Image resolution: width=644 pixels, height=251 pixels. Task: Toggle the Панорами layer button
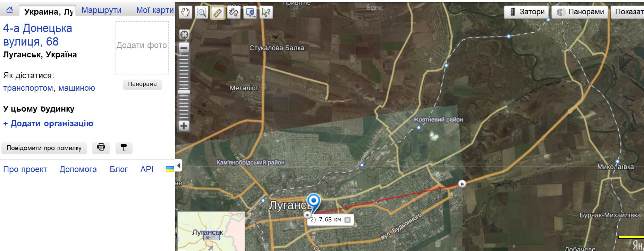(580, 12)
